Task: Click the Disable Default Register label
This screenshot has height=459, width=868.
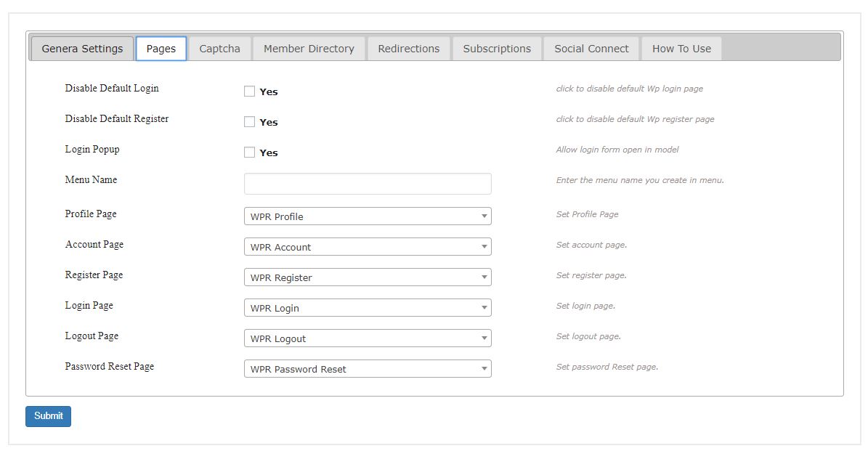Action: click(117, 118)
